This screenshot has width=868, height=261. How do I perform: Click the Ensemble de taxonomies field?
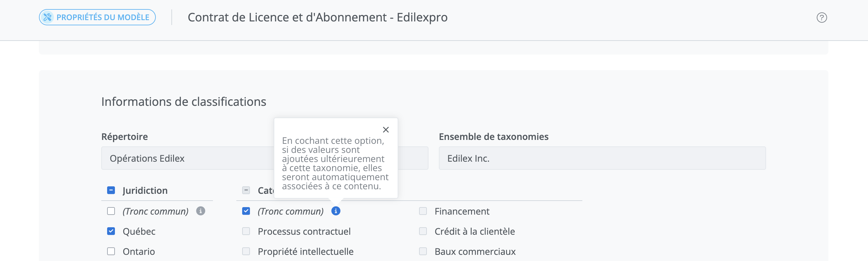coord(602,158)
